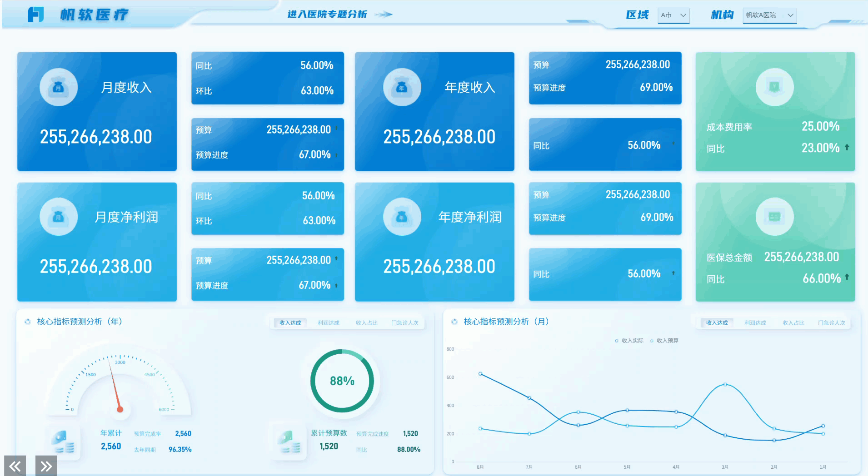The image size is (868, 476).
Task: Click the 核心指标预测分析（年） panel title
Action: pyautogui.click(x=80, y=322)
